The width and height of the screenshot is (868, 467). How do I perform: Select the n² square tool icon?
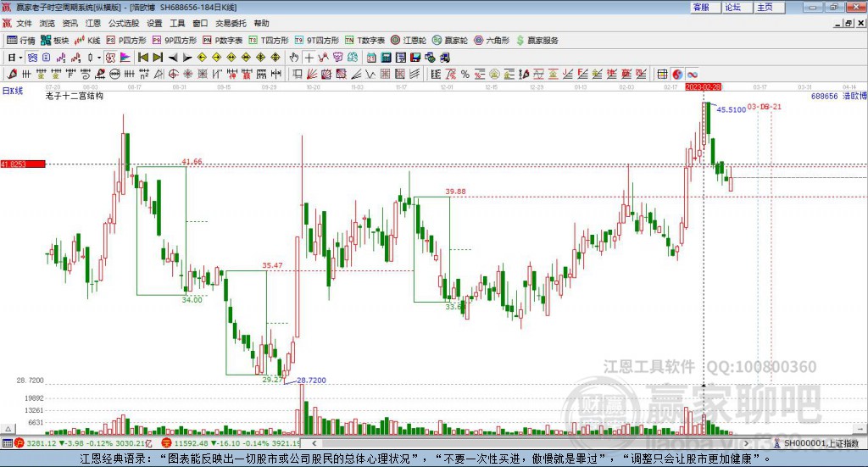coord(144,74)
